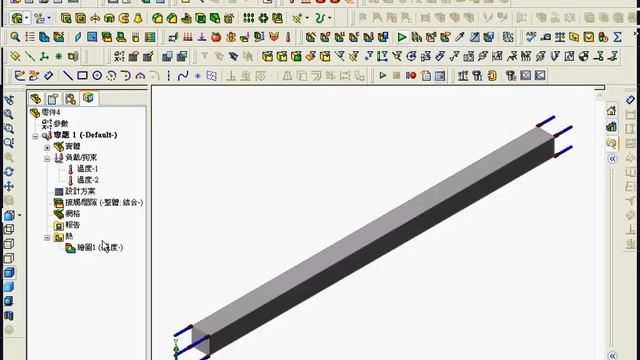Click the Equations icon
Screen dimensions: 640x360
point(118,56)
